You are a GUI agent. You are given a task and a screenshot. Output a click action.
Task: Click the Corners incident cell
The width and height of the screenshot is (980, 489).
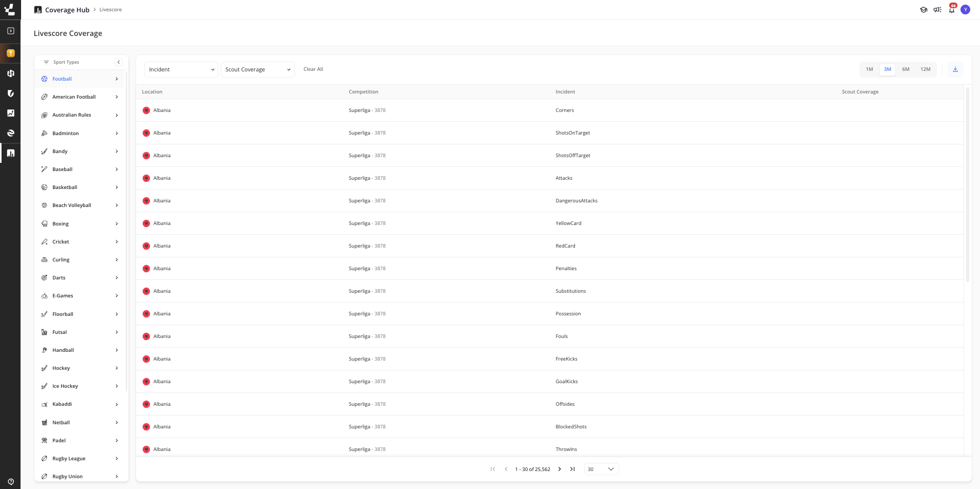point(565,110)
